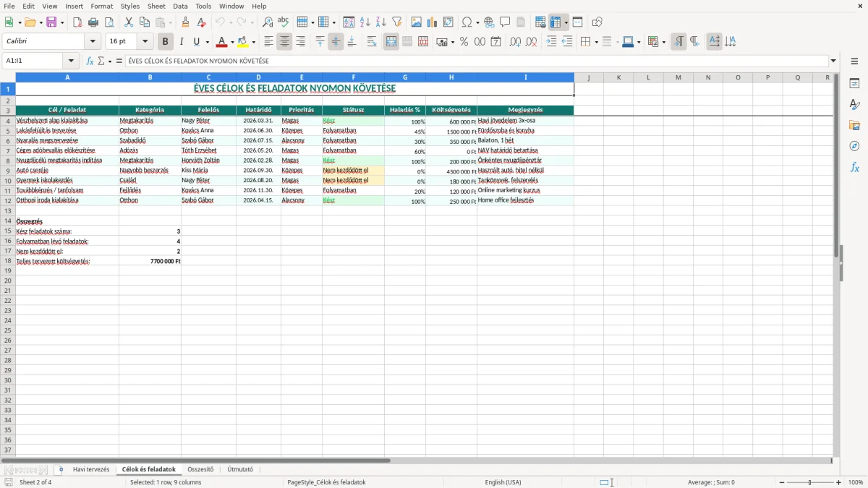Open the sidebar Gallery panel
The width and height of the screenshot is (868, 488).
(x=854, y=125)
